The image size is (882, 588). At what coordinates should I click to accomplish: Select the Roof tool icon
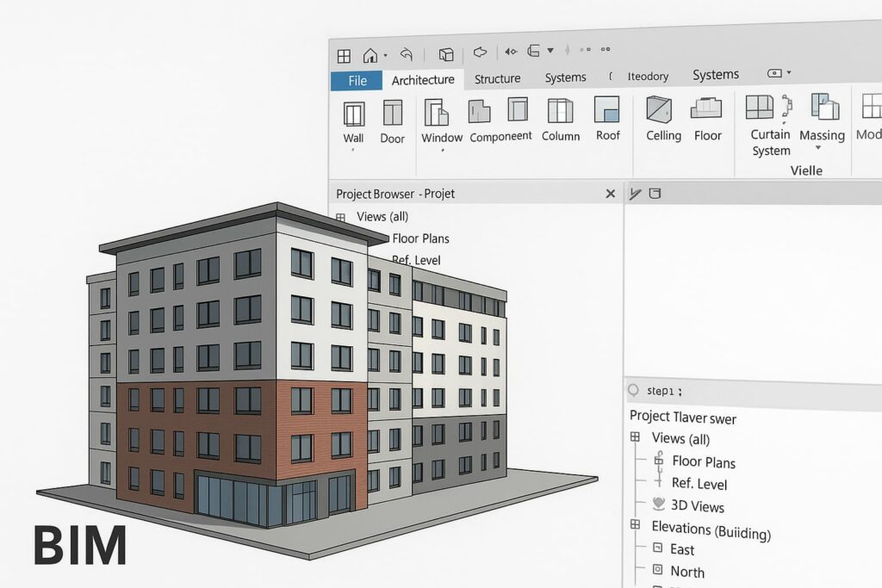coord(607,109)
